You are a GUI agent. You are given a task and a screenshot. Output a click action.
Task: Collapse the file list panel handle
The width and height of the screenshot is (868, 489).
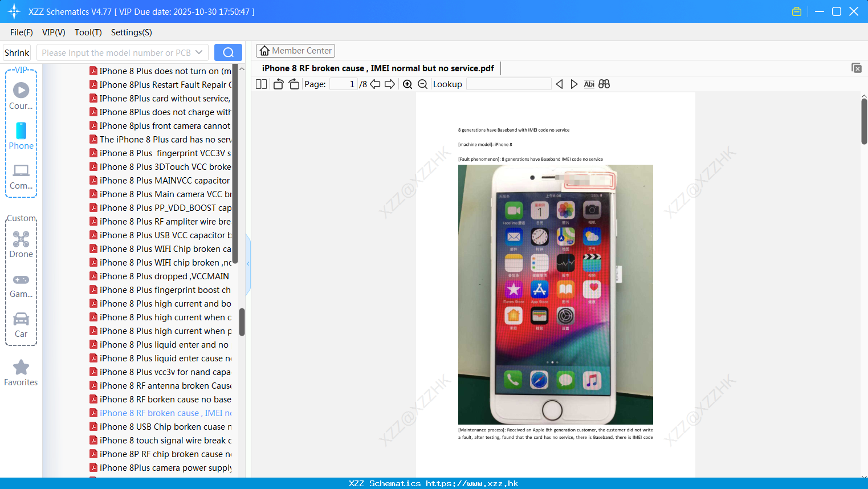[x=248, y=264]
